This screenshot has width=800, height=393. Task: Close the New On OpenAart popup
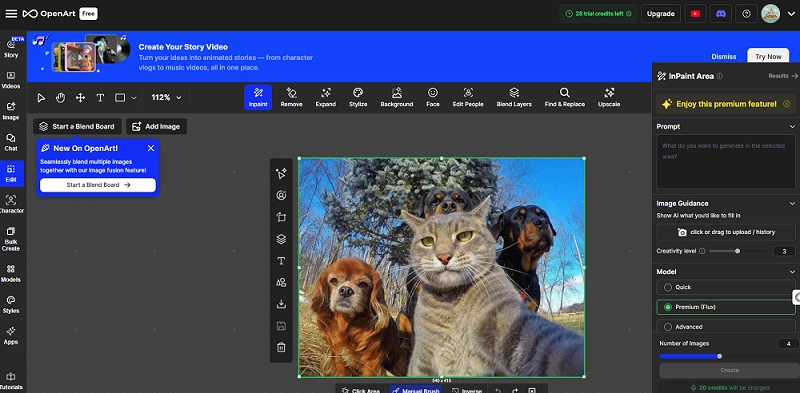click(x=151, y=148)
